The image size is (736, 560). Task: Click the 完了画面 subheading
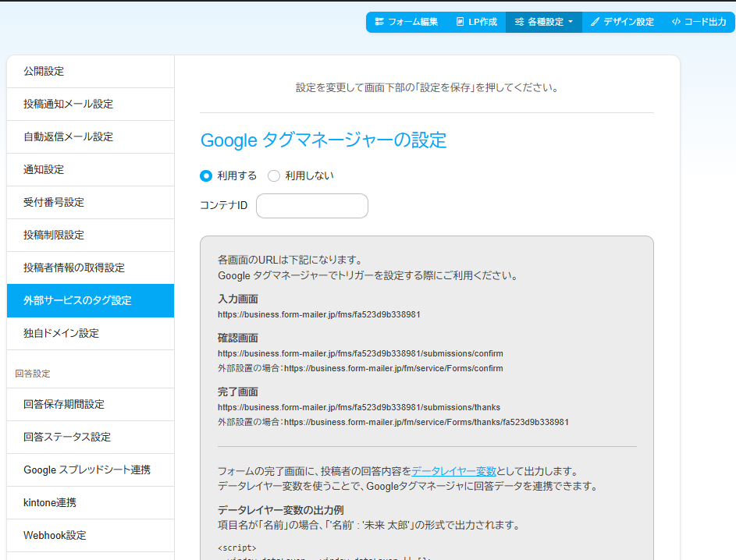pyautogui.click(x=238, y=392)
